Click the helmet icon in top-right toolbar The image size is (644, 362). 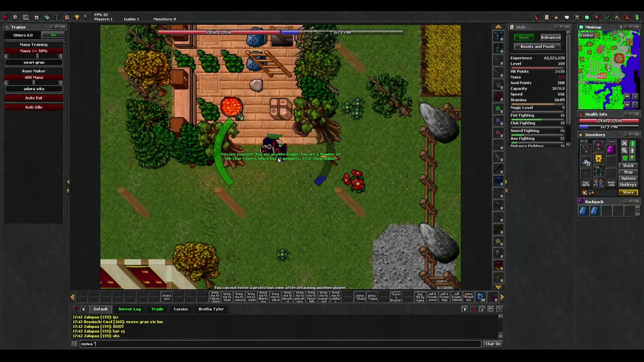point(617,17)
